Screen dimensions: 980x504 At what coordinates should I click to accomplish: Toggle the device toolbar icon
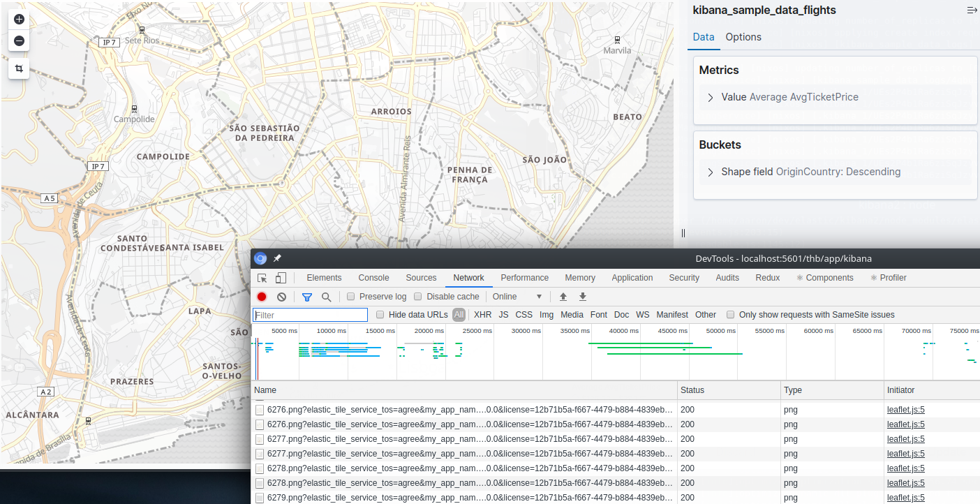[281, 278]
